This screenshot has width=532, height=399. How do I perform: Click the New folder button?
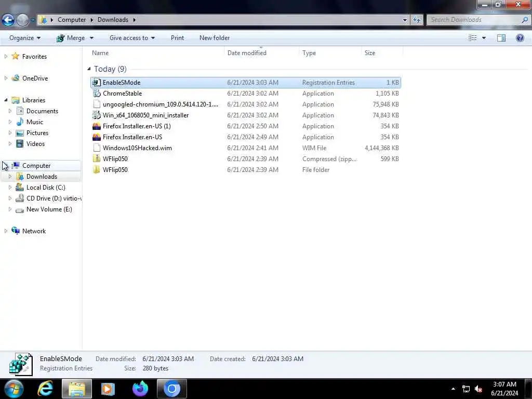215,38
